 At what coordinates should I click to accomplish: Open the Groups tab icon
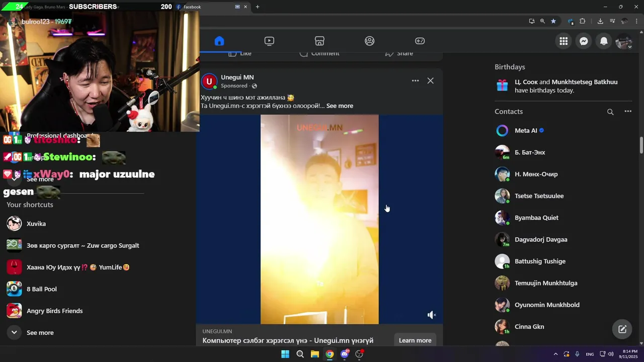pos(370,41)
